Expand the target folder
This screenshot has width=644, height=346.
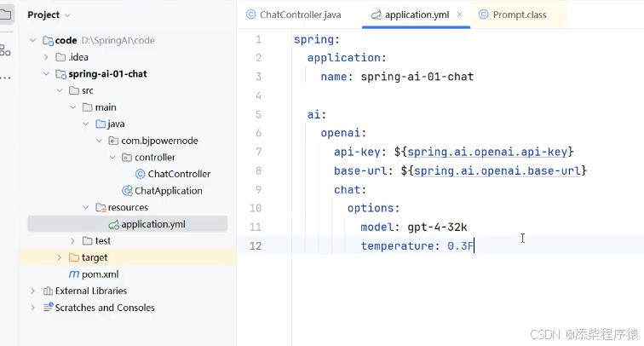point(60,257)
